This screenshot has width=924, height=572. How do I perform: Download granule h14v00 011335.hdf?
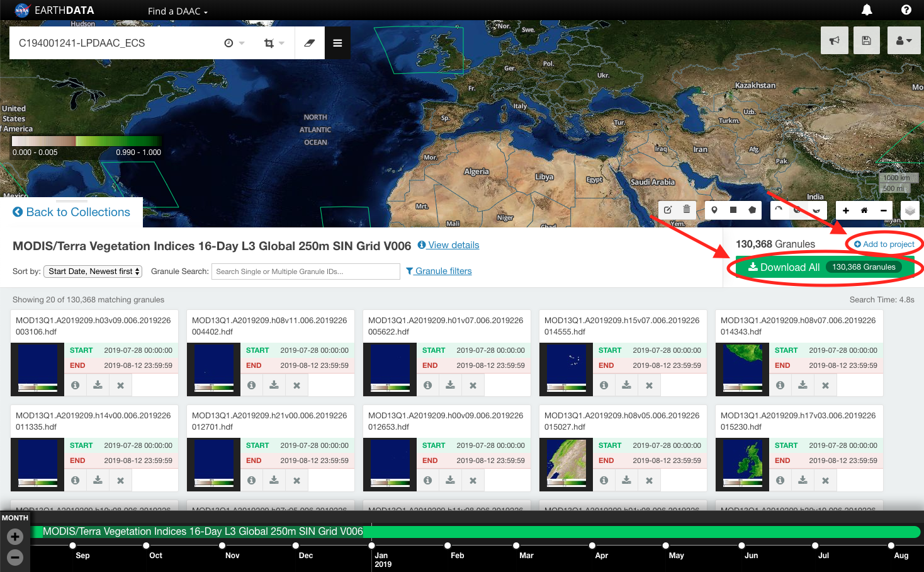(98, 480)
